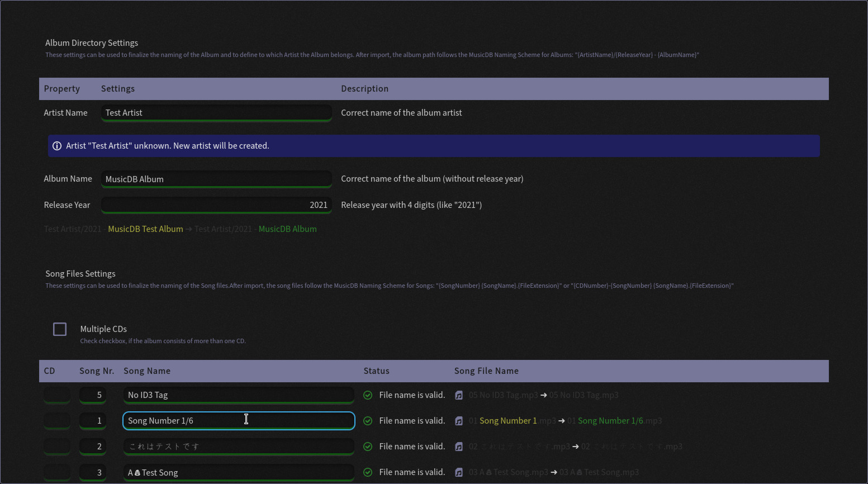868x484 pixels.
Task: Click the Status column header
Action: click(376, 371)
